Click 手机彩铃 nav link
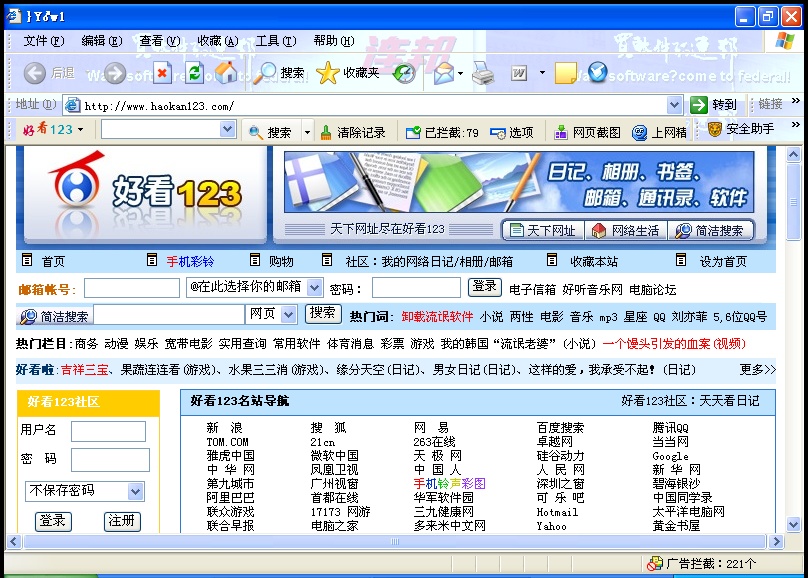Image resolution: width=808 pixels, height=578 pixels. click(190, 262)
